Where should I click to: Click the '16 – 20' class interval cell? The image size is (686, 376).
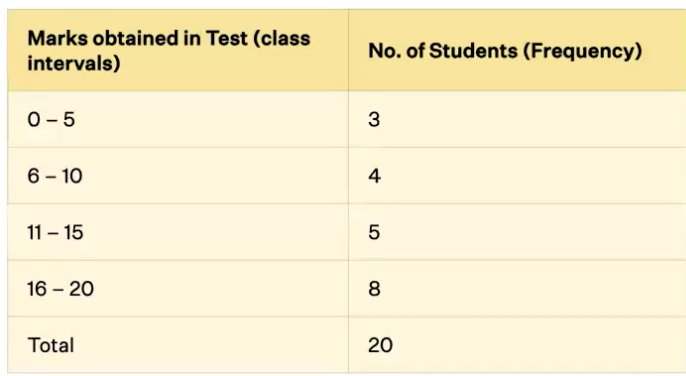tap(178, 288)
